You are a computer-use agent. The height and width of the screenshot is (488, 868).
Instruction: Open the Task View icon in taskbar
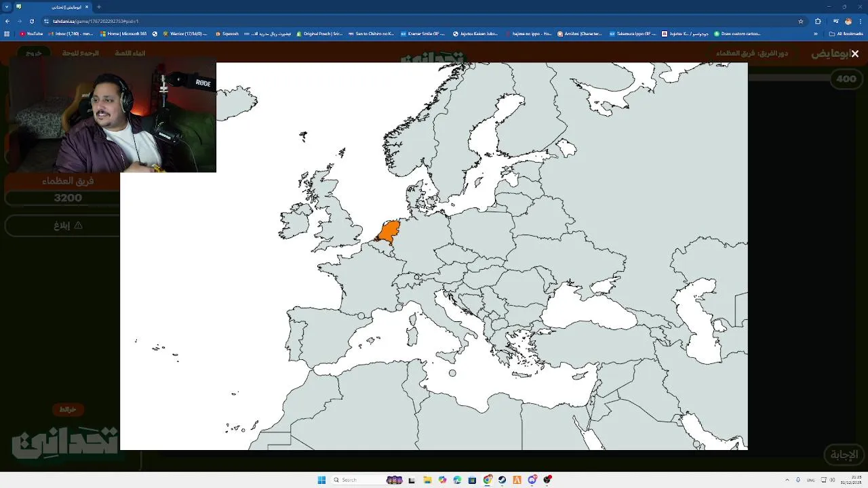[x=412, y=480]
